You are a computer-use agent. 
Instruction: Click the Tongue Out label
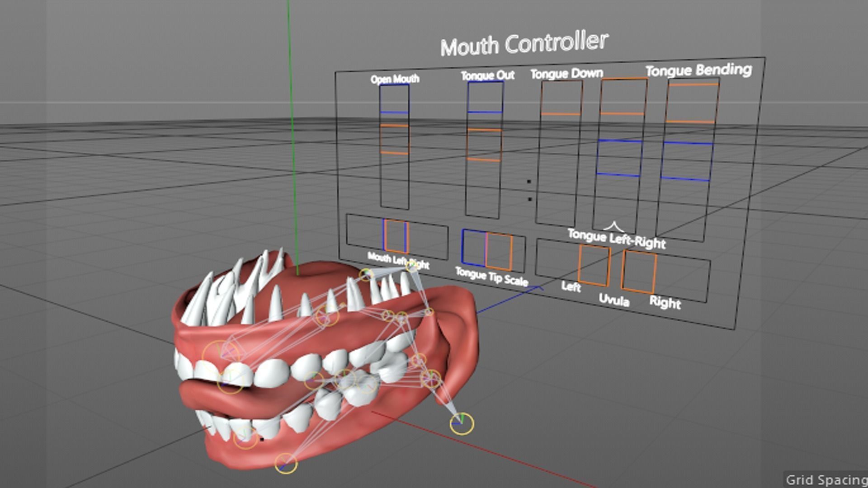tap(487, 75)
